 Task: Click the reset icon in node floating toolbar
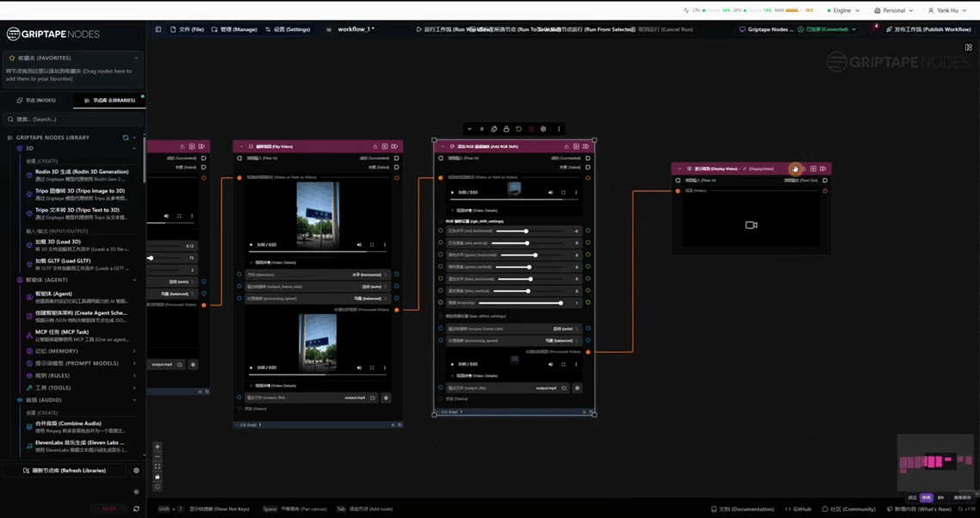[x=518, y=129]
